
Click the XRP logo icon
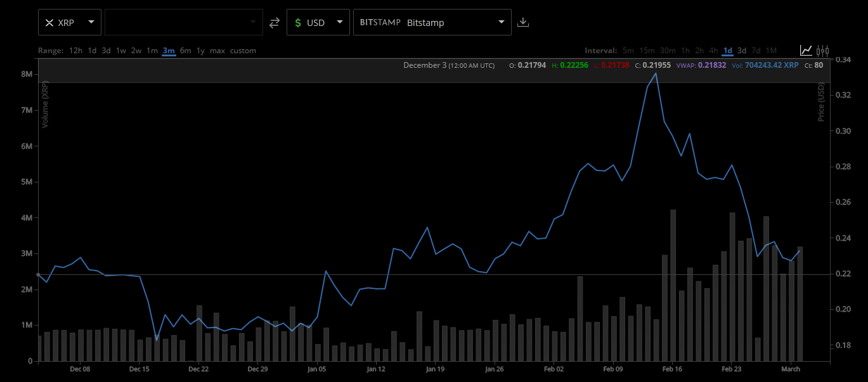(49, 22)
